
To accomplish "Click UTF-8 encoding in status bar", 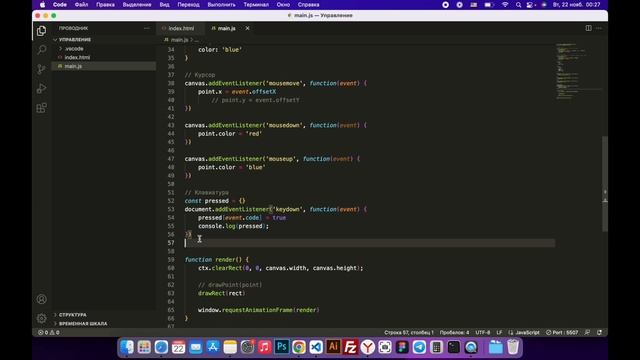I will [x=483, y=332].
